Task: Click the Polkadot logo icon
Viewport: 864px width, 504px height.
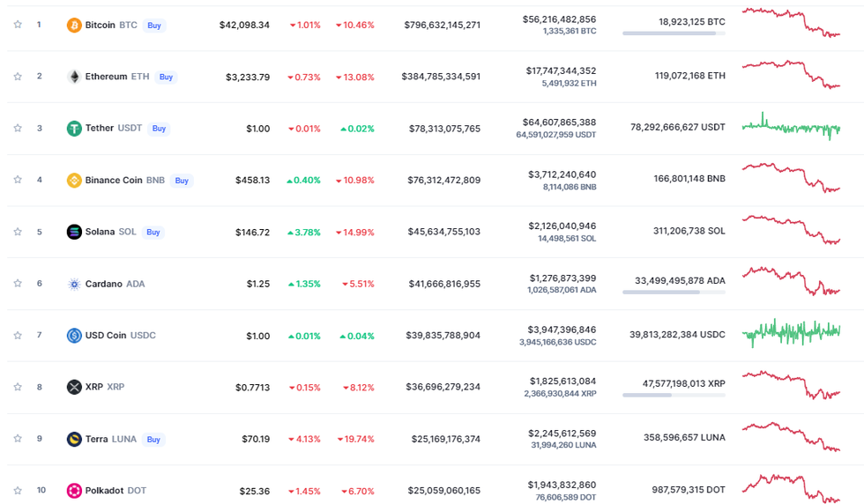Action: (x=74, y=491)
